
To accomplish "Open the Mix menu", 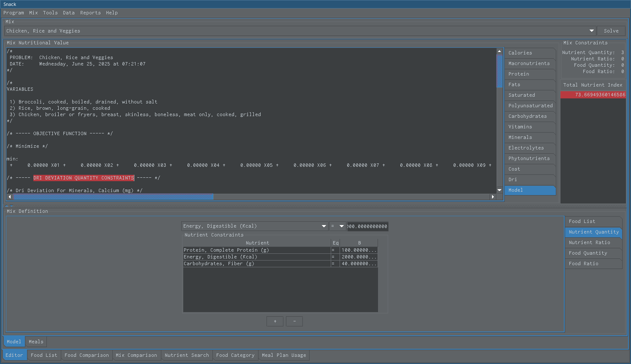I will pos(33,13).
